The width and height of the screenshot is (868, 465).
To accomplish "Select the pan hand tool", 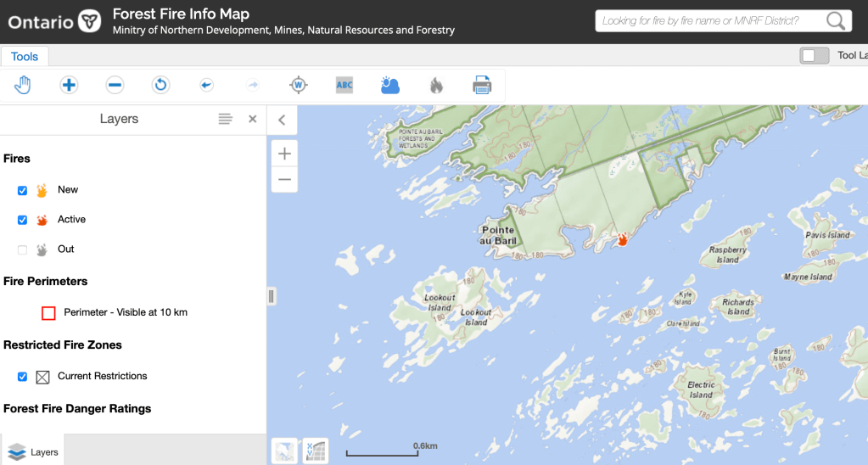I will tap(23, 85).
